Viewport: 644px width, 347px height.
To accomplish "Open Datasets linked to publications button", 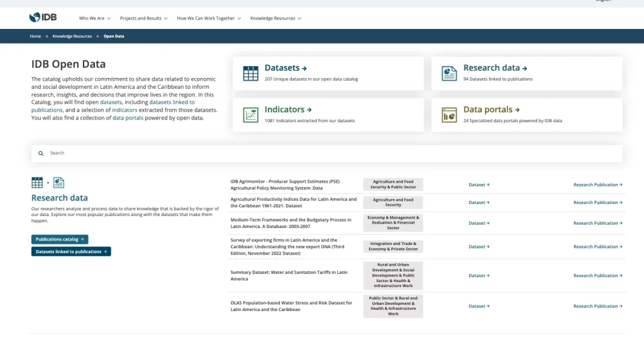I will pos(71,252).
